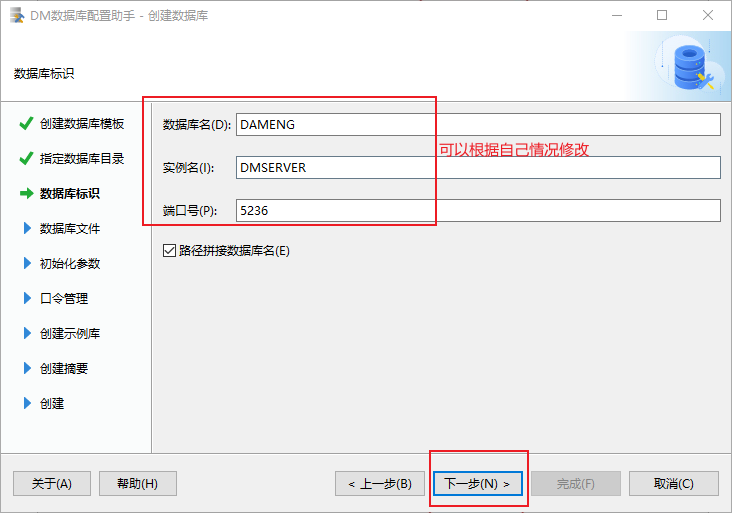
Task: Cancel the wizard with 取消(C)
Action: click(x=674, y=484)
